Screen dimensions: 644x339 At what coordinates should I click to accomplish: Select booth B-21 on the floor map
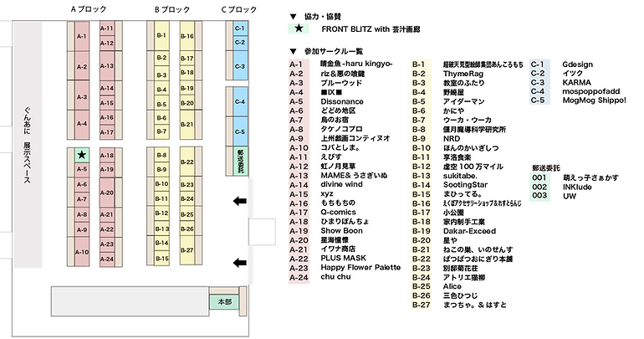point(187,125)
